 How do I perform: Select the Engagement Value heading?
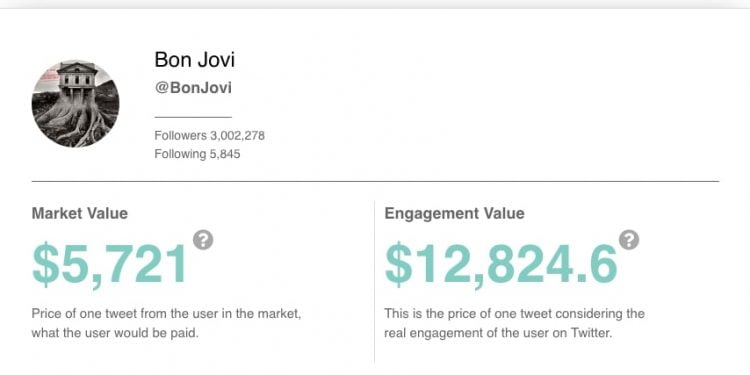(x=454, y=213)
